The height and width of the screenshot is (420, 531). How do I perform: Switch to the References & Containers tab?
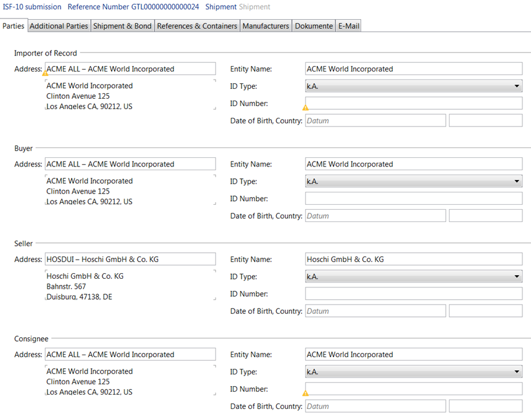197,26
